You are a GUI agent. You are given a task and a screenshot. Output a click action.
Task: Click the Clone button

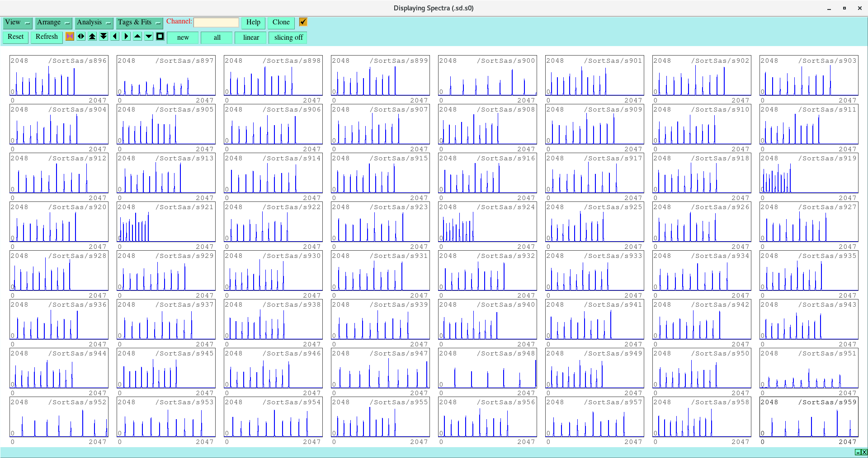pyautogui.click(x=281, y=23)
